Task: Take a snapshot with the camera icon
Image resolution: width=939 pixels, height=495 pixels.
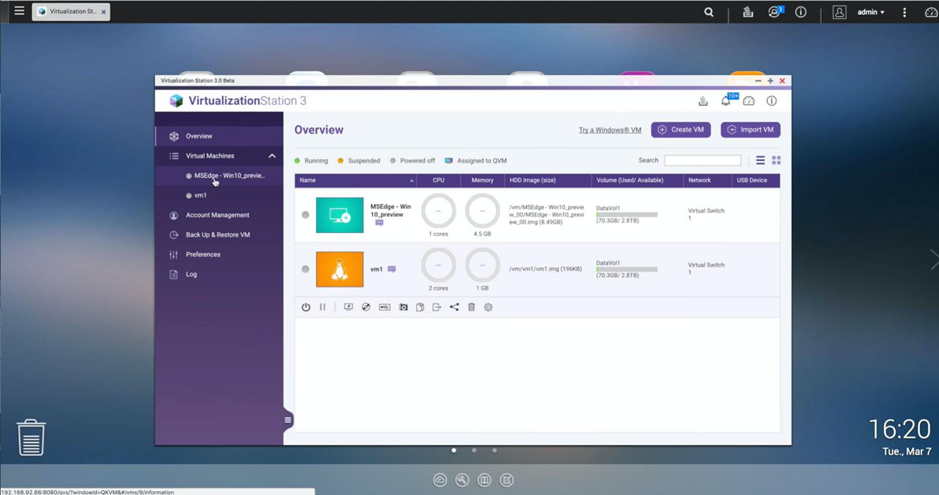Action: 403,307
